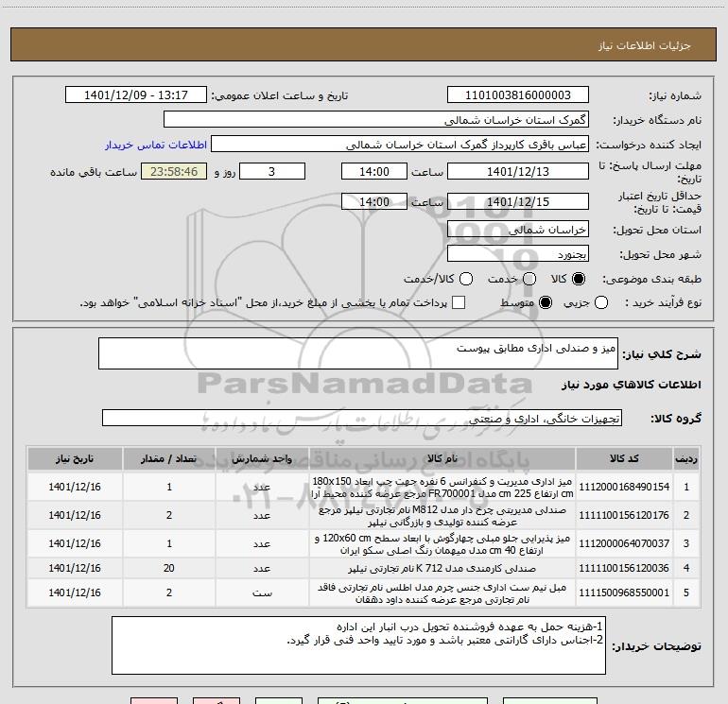
Task: Click the جزئیات اطلاعات نیاز header title
Action: tap(645, 45)
